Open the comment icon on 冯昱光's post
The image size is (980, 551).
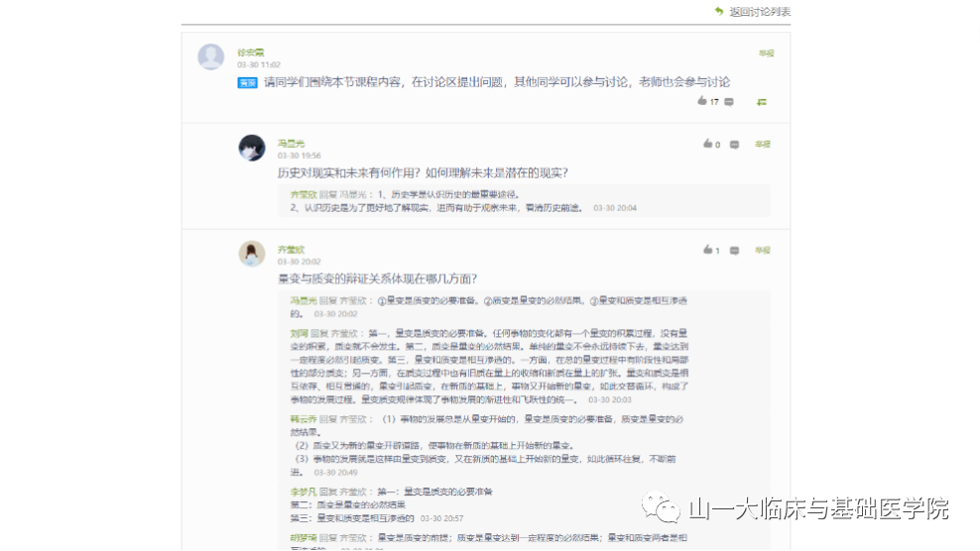(734, 144)
